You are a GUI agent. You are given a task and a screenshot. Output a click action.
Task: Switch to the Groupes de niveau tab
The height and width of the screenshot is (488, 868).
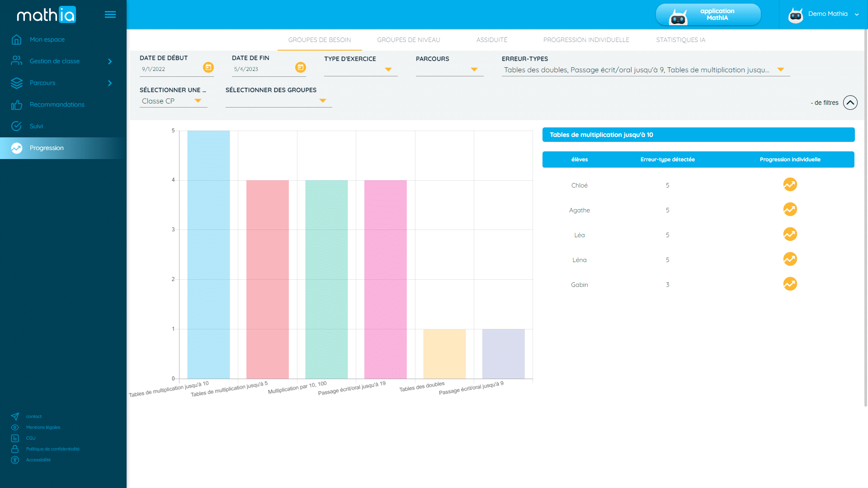[408, 40]
